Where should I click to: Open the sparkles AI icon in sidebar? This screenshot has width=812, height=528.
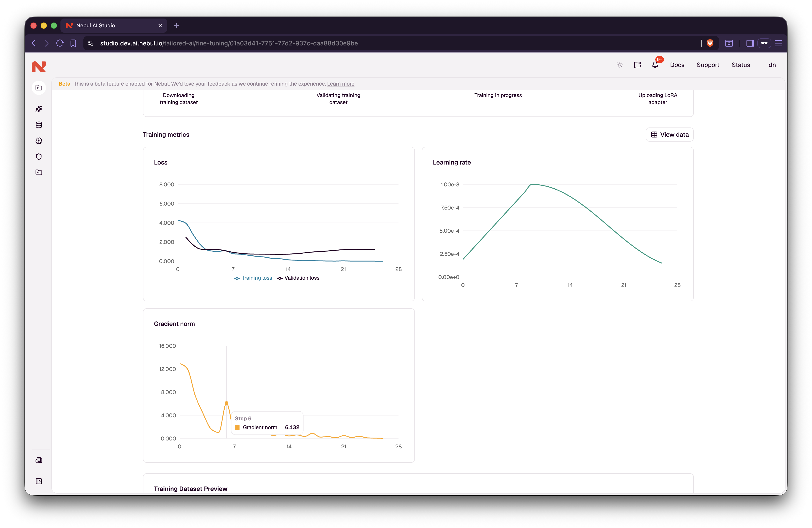[x=39, y=109]
